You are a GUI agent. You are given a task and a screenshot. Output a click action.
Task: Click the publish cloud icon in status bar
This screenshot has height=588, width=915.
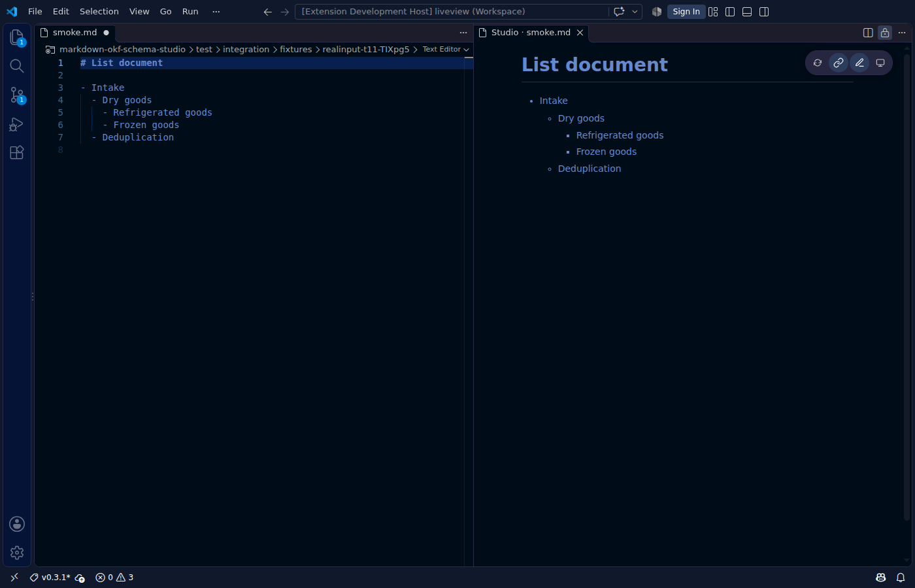click(x=80, y=578)
